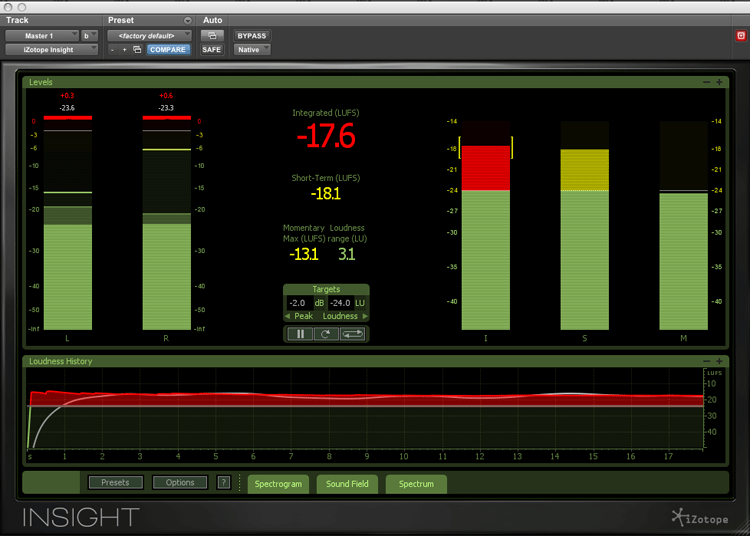Open the Native format dropdown
The height and width of the screenshot is (536, 750).
coord(252,50)
